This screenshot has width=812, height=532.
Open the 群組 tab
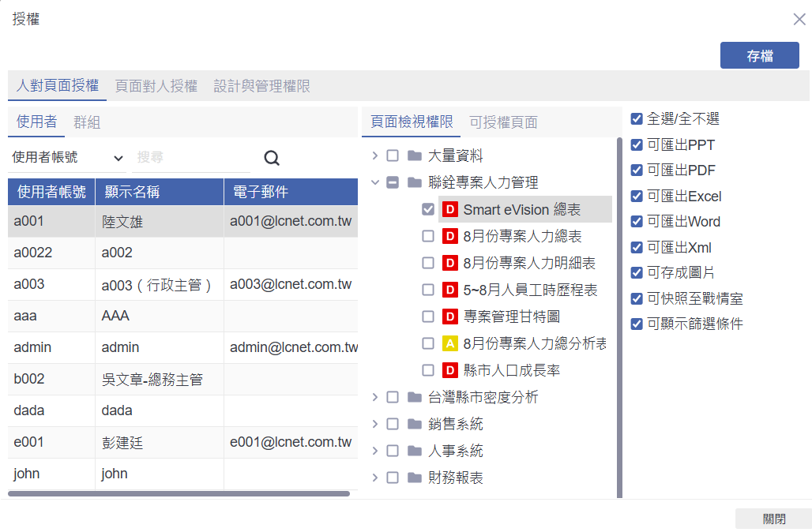[x=87, y=122]
